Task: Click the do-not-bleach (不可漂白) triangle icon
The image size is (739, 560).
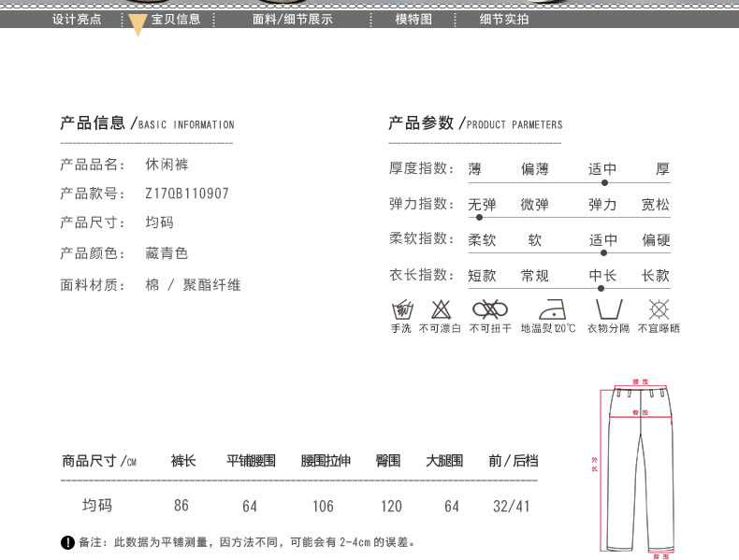Action: coord(441,309)
